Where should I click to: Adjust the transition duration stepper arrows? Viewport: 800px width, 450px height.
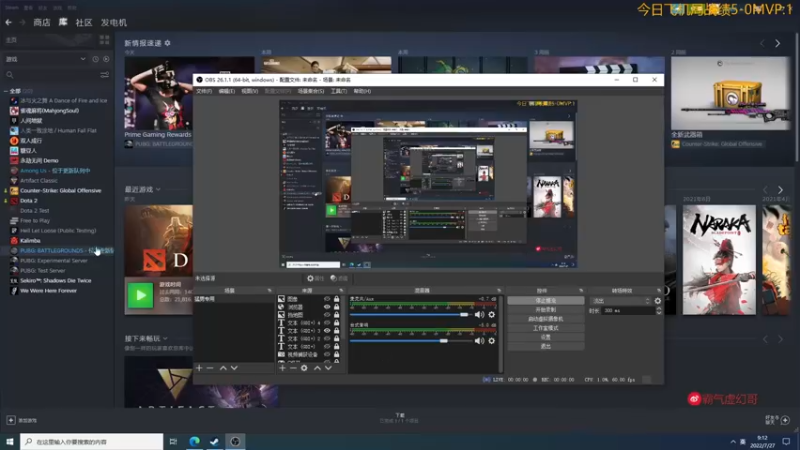click(x=659, y=310)
